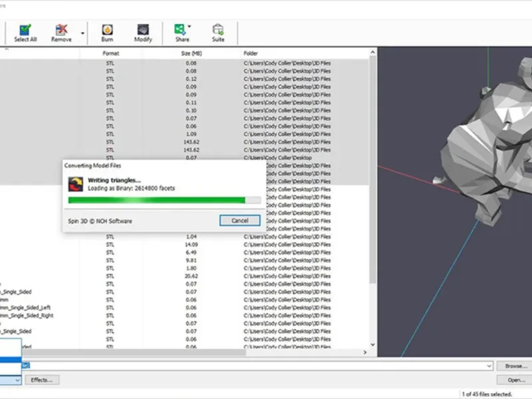Screen dimensions: 532x399
Task: Select the 0.12 MB size cell
Action: pos(192,78)
